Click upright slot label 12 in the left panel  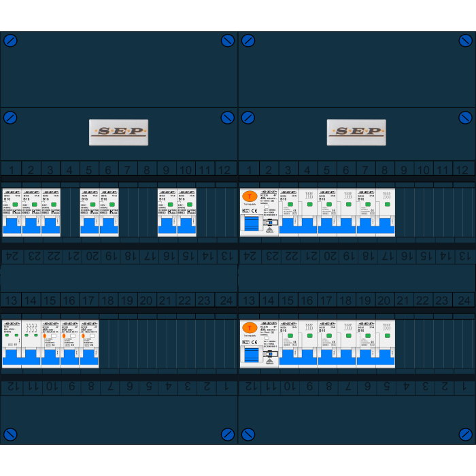(224, 170)
